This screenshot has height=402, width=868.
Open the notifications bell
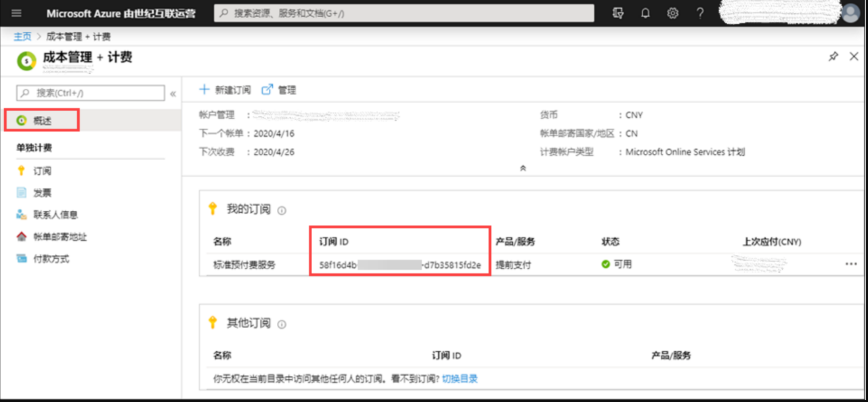click(x=645, y=13)
